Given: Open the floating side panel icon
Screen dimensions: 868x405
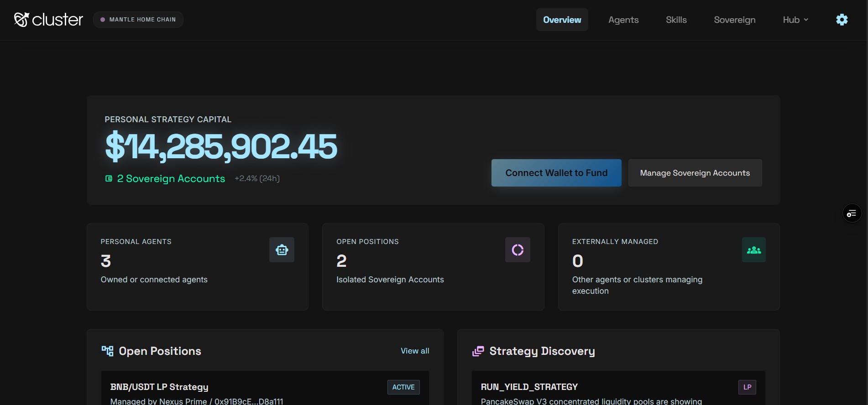Looking at the screenshot, I should pos(852,213).
